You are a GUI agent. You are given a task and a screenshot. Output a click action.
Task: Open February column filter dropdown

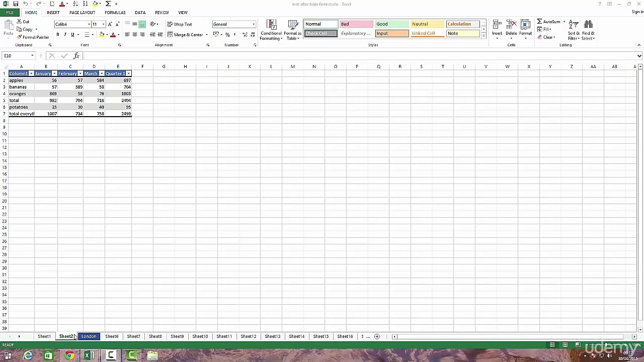80,73
